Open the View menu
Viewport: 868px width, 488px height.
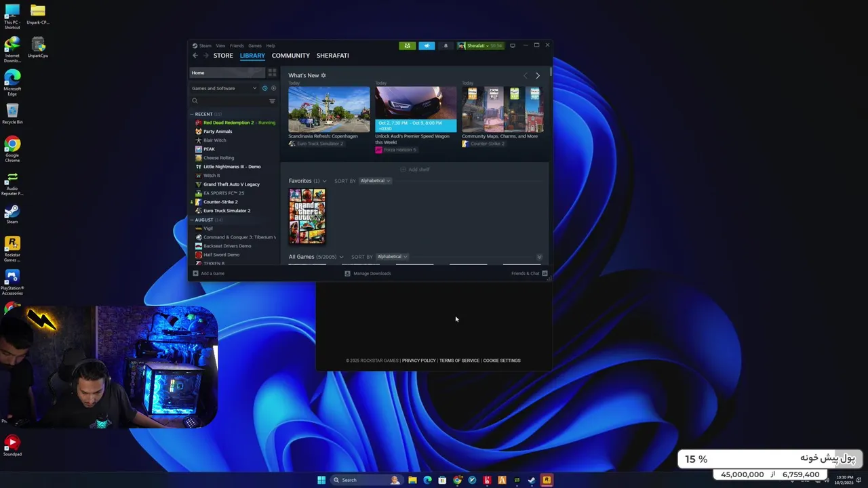220,45
